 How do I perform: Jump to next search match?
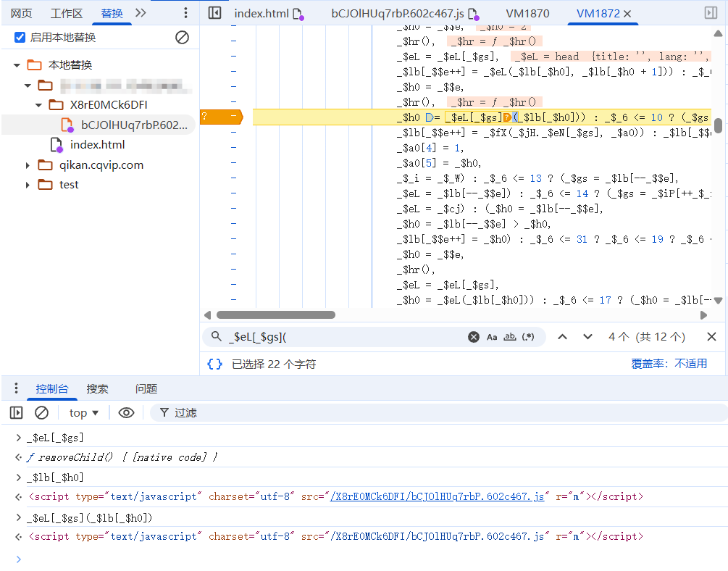point(587,337)
